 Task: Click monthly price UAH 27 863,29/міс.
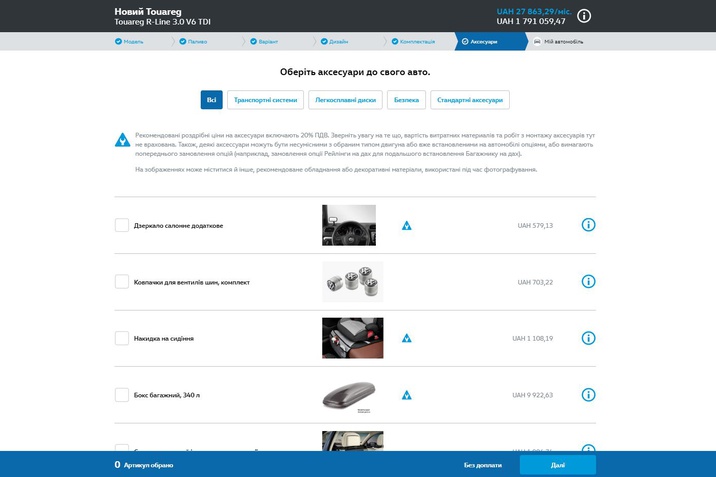pos(534,11)
